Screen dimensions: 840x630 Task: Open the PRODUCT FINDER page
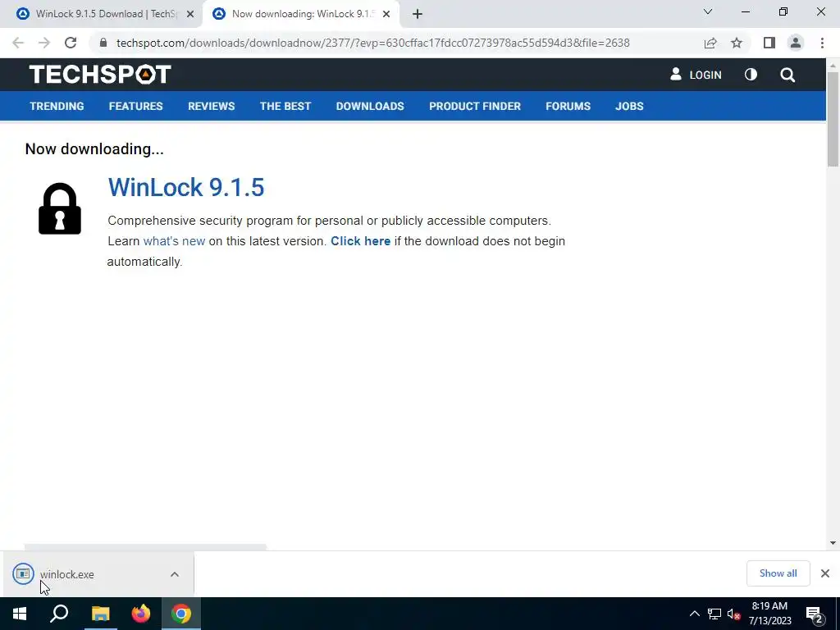[475, 106]
